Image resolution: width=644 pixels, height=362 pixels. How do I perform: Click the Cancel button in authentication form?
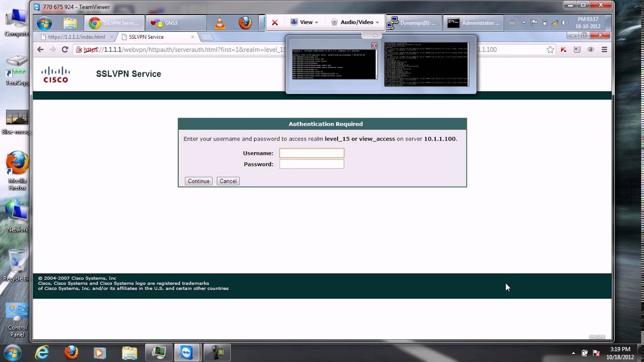[x=228, y=181]
